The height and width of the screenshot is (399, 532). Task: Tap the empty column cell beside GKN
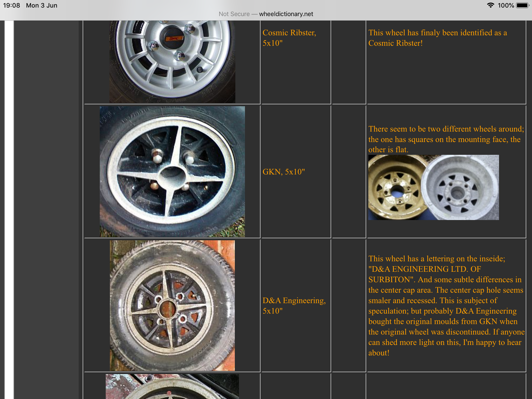click(349, 172)
